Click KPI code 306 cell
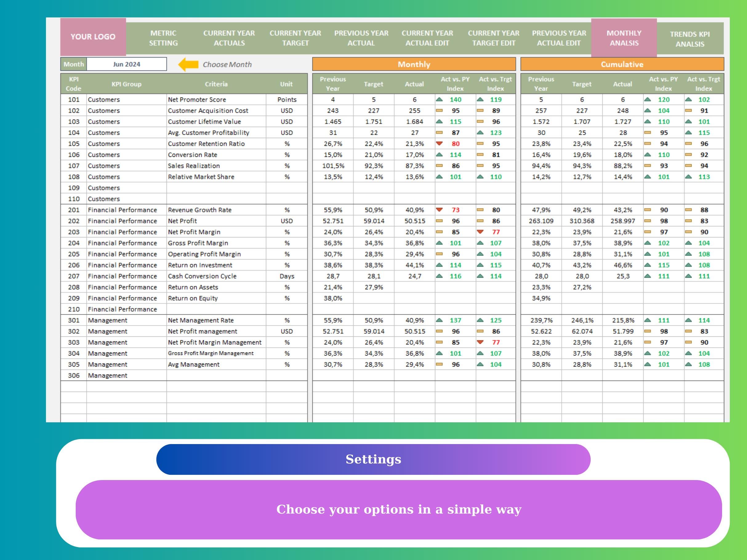 74,375
